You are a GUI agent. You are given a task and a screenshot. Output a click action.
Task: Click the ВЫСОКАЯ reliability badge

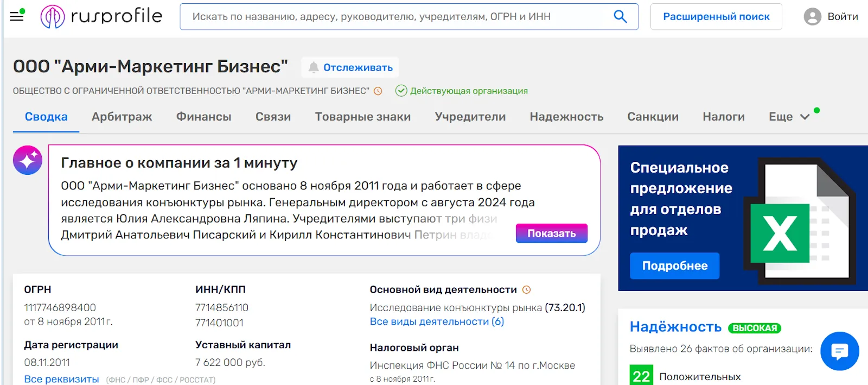pos(754,328)
